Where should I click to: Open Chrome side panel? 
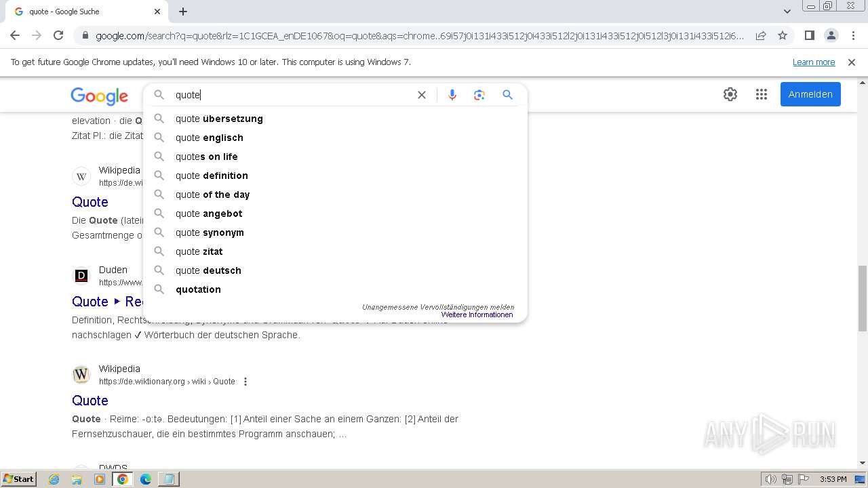click(809, 35)
